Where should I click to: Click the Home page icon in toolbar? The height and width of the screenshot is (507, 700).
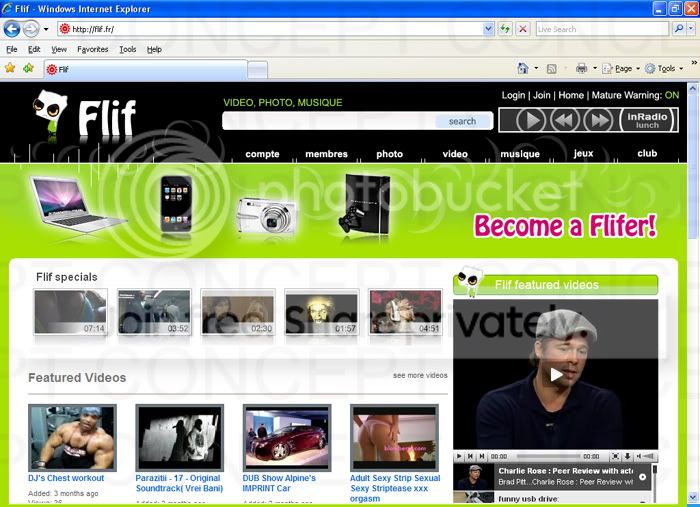(x=523, y=68)
